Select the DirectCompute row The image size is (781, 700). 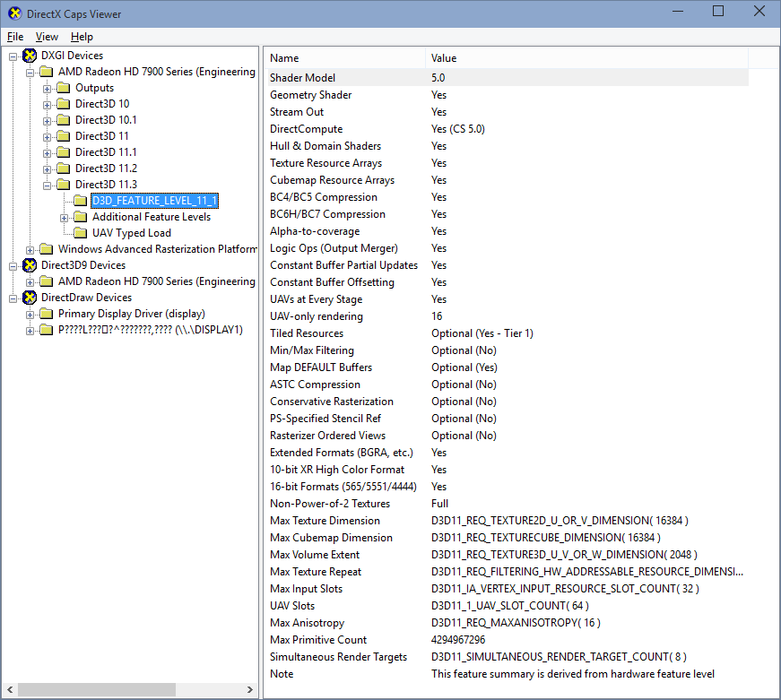point(508,129)
